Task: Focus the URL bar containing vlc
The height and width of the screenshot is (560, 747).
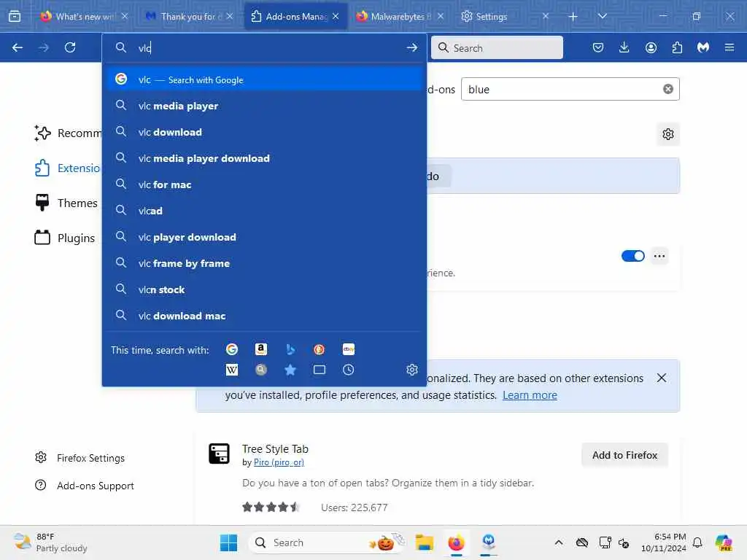Action: [264, 47]
